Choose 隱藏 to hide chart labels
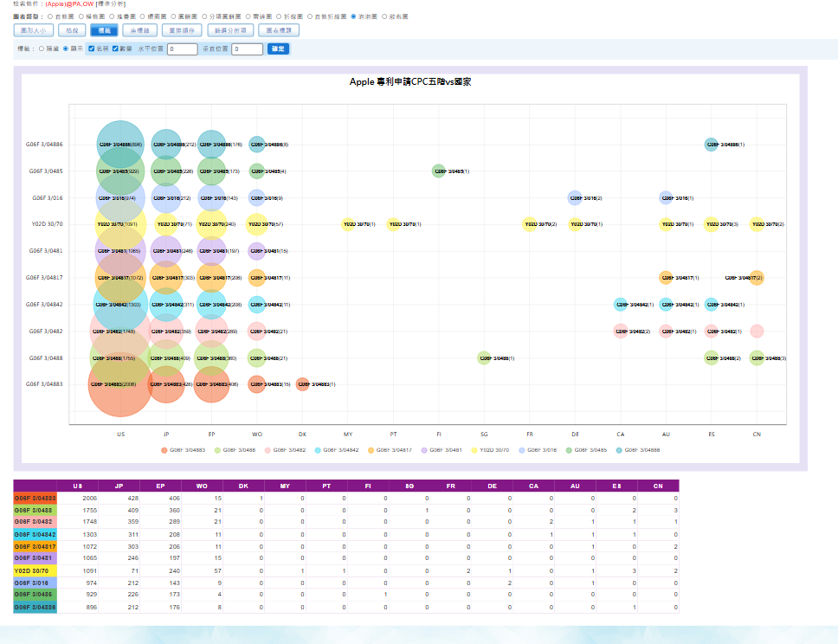 coord(42,48)
